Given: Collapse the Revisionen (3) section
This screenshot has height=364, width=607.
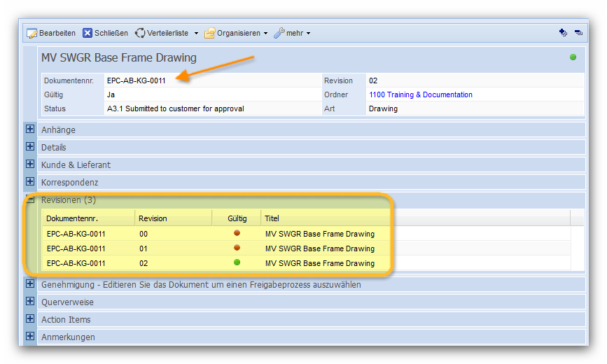Looking at the screenshot, I should point(30,199).
